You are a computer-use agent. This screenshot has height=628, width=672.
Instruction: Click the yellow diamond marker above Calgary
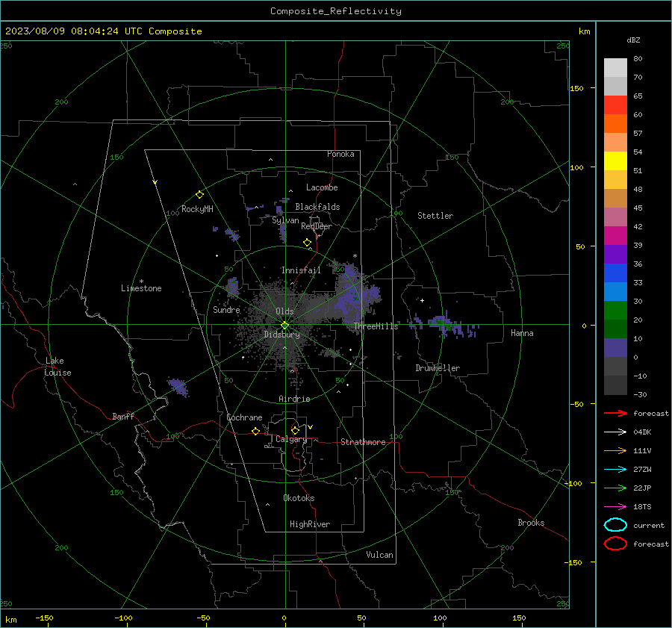295,430
